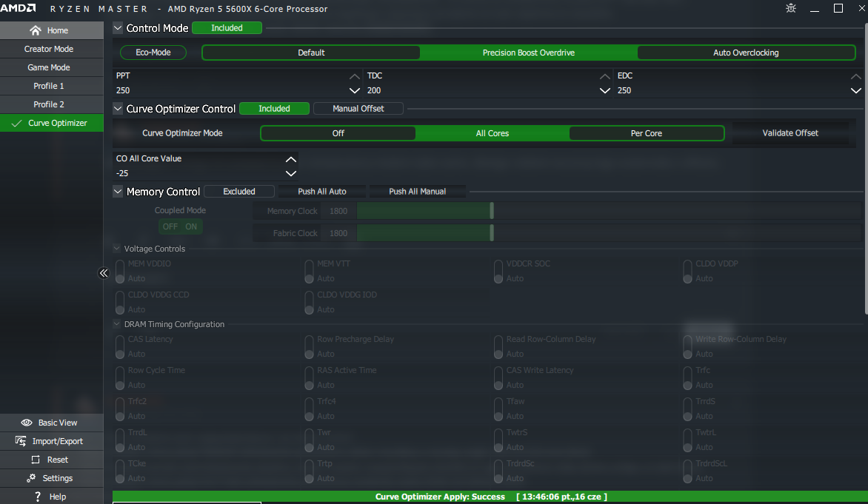Click the vertical scrollbar
Viewport: 868px width, 504px height.
click(865, 169)
